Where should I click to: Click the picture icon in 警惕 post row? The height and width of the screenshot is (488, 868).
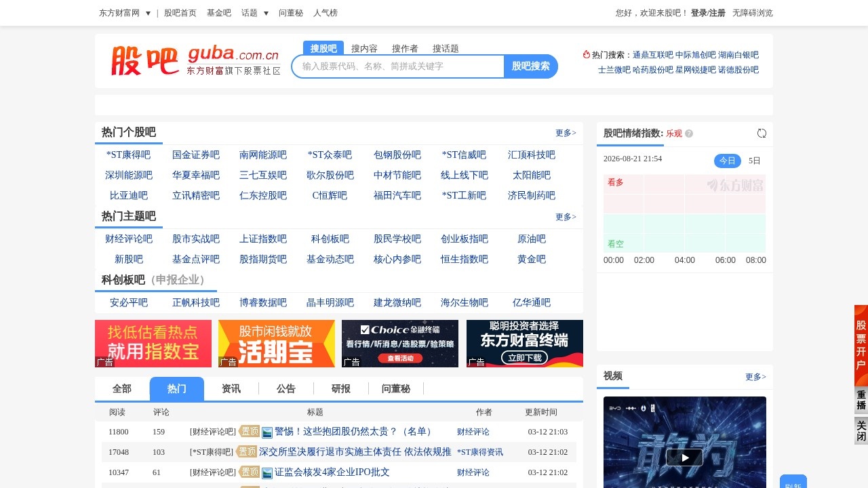267,432
